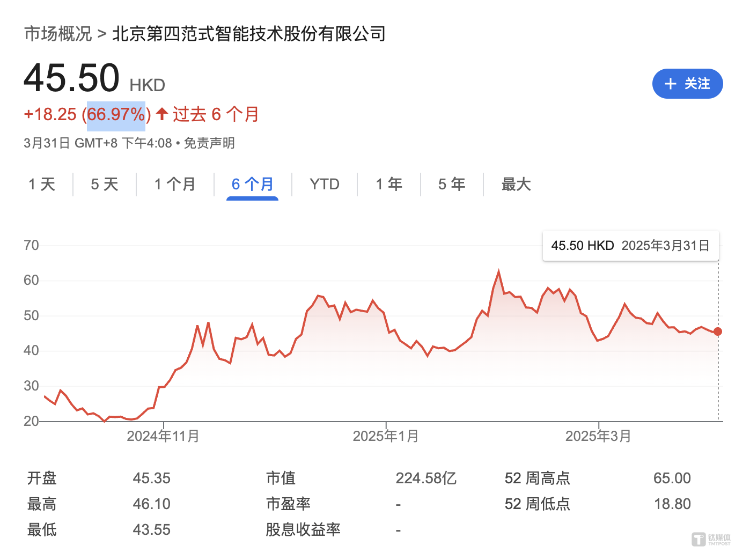The width and height of the screenshot is (750, 560).
Task: Click the highlighted 66.97% percentage text
Action: pyautogui.click(x=116, y=114)
